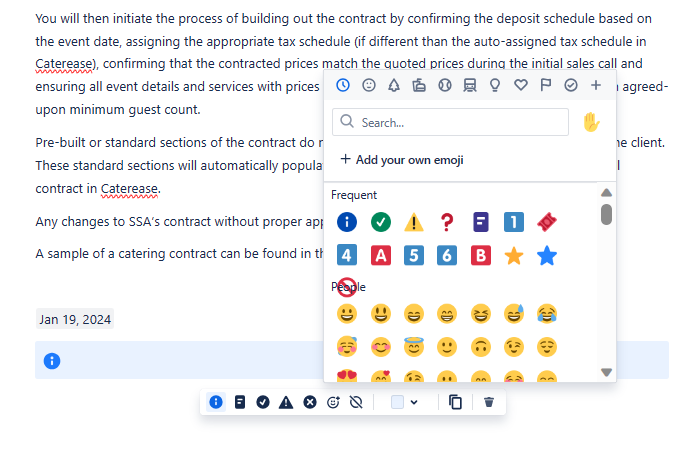Switch panel to note type
Screen dimensions: 682x450
point(240,402)
